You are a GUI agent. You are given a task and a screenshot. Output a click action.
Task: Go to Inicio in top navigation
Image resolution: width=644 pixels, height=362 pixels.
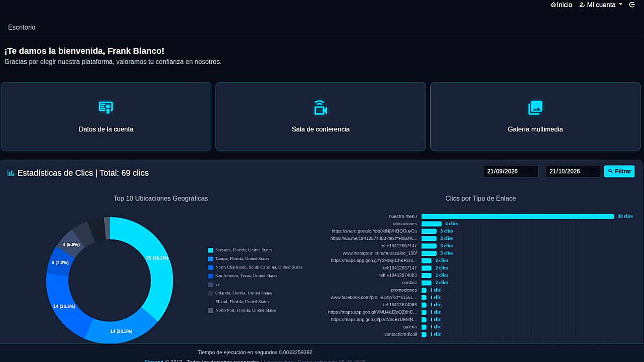(561, 5)
